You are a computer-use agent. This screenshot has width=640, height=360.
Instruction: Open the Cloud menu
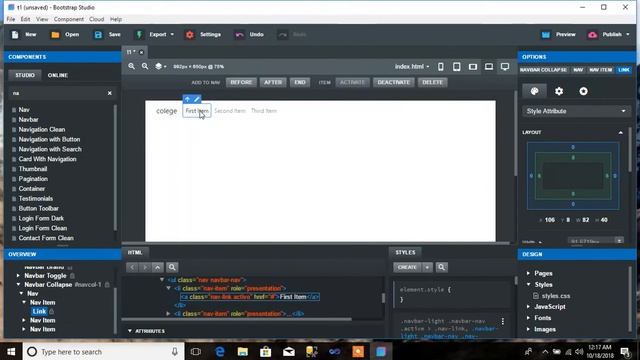pyautogui.click(x=97, y=19)
